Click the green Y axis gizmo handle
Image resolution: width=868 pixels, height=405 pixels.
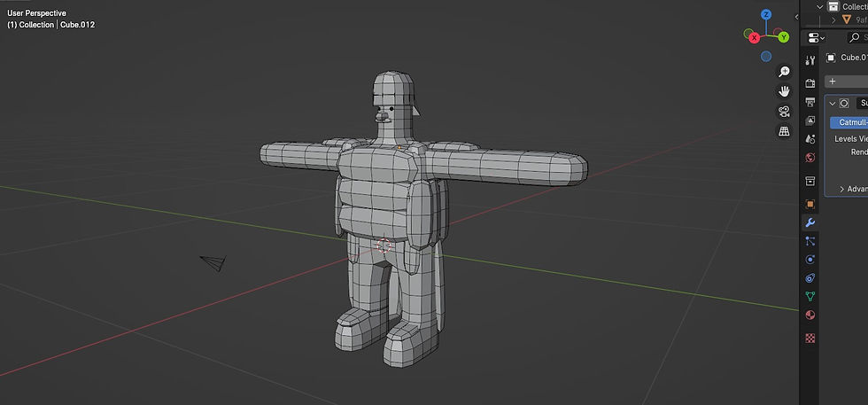[783, 38]
